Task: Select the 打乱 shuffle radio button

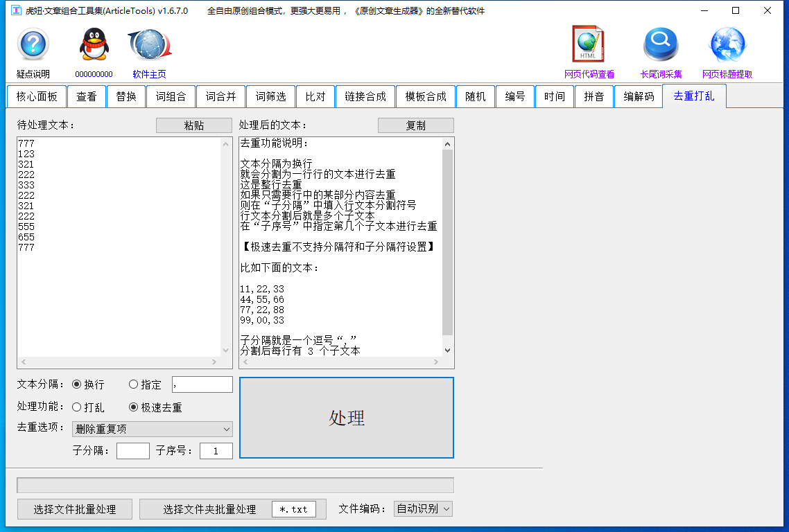Action: (x=89, y=407)
